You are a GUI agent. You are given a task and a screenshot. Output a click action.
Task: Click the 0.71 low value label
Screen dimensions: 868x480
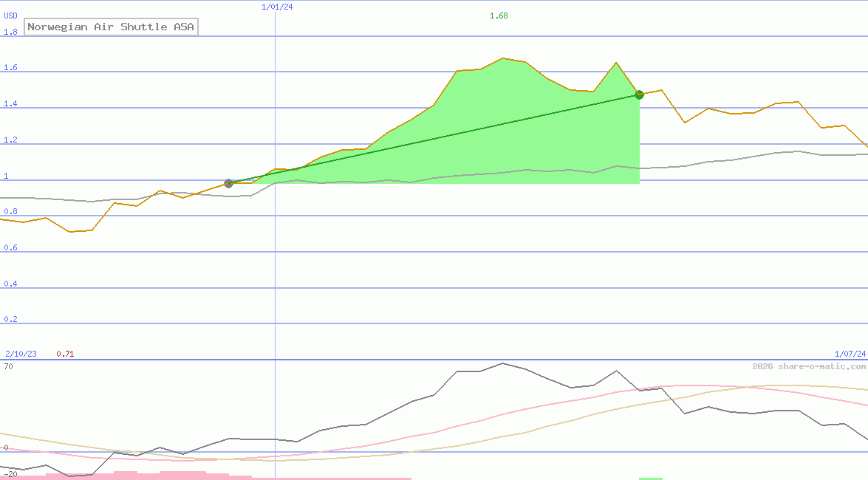coord(65,354)
